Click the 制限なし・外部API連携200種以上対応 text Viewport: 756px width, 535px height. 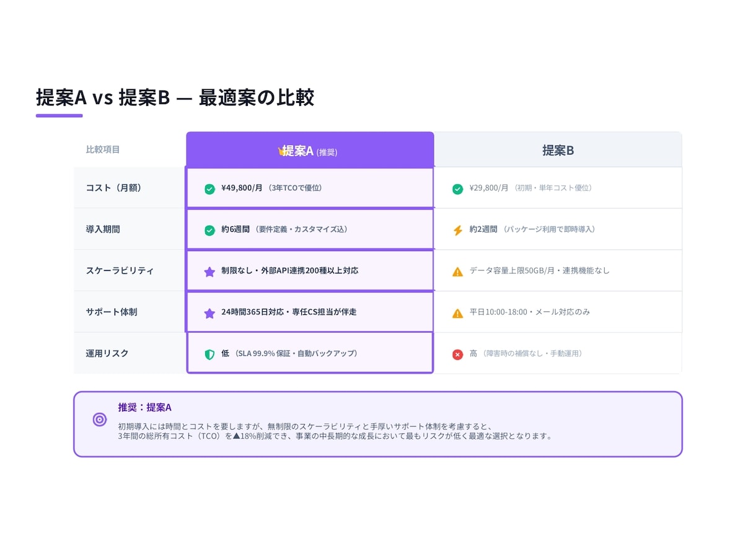coord(290,270)
